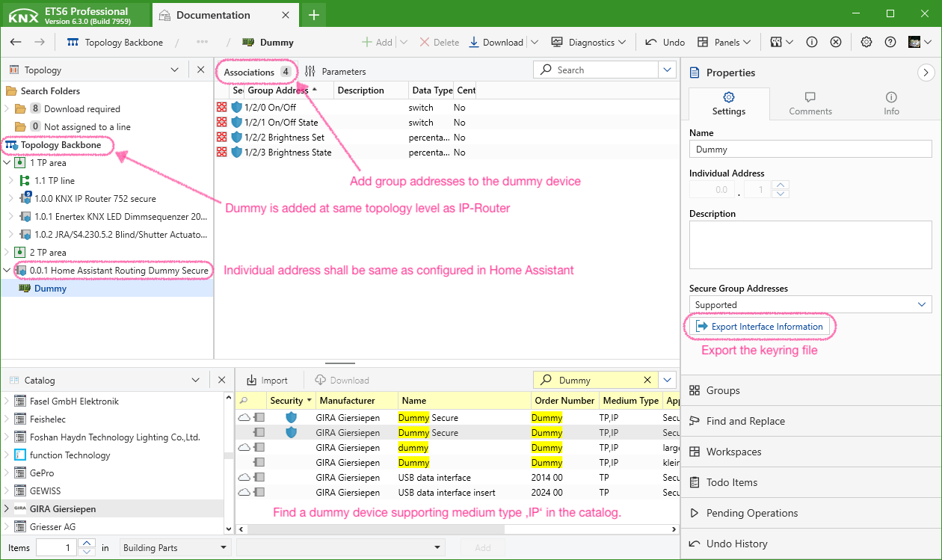Switch to the Parameters tab
The image size is (942, 560).
pos(342,71)
